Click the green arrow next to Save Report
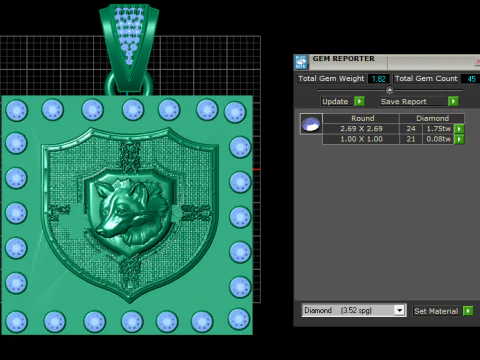This screenshot has width=480, height=360. (453, 101)
